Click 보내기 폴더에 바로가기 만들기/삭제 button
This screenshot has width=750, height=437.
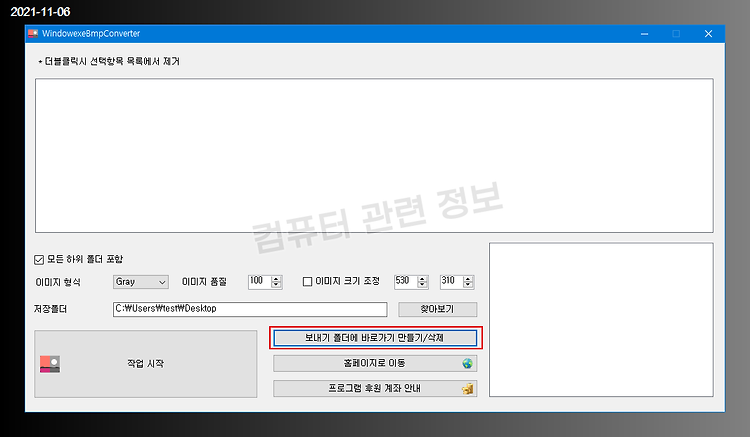[375, 338]
